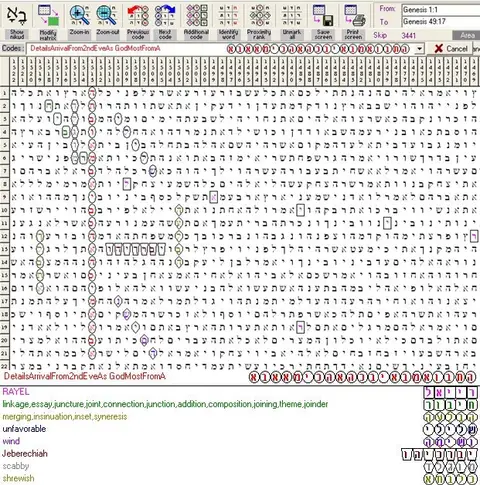Click the Skip value 3441
The width and height of the screenshot is (480, 485).
[408, 35]
